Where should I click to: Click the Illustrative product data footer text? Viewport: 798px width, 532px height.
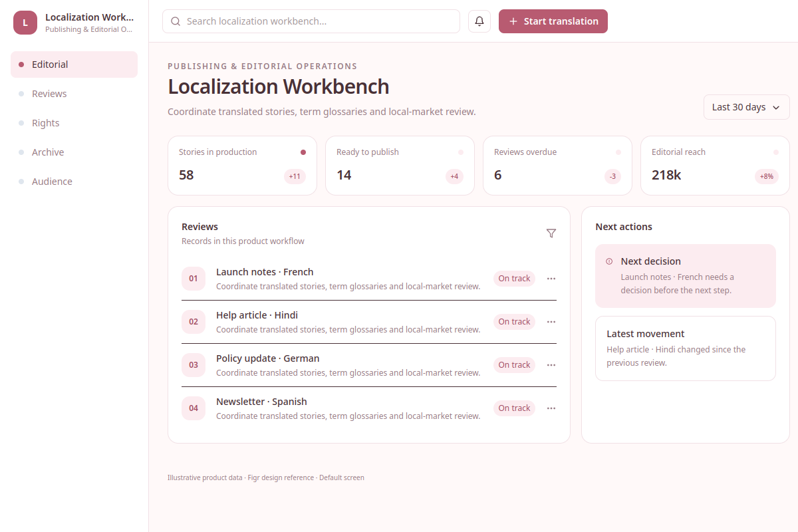(x=266, y=477)
